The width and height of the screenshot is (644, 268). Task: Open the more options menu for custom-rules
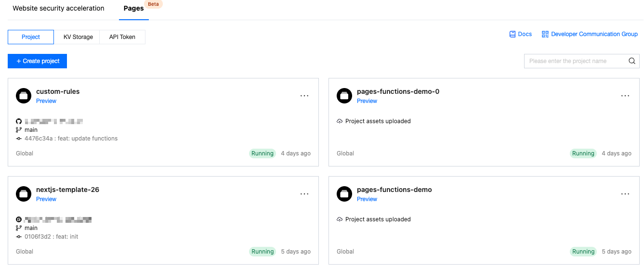[304, 96]
